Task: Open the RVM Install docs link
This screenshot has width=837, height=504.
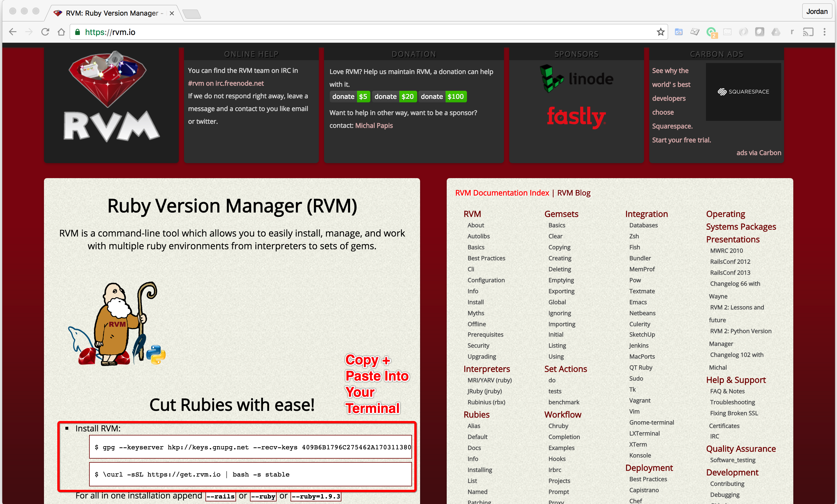Action: click(476, 302)
